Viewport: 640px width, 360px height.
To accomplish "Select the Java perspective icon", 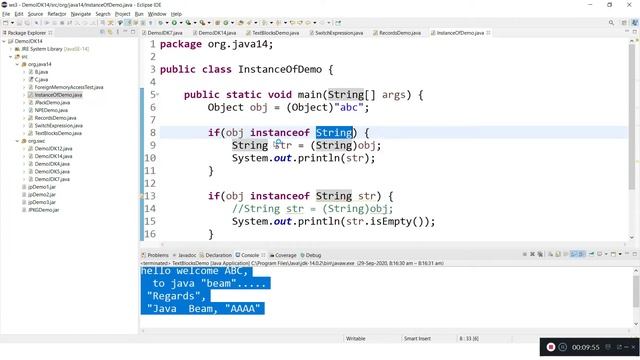I will pos(635,23).
